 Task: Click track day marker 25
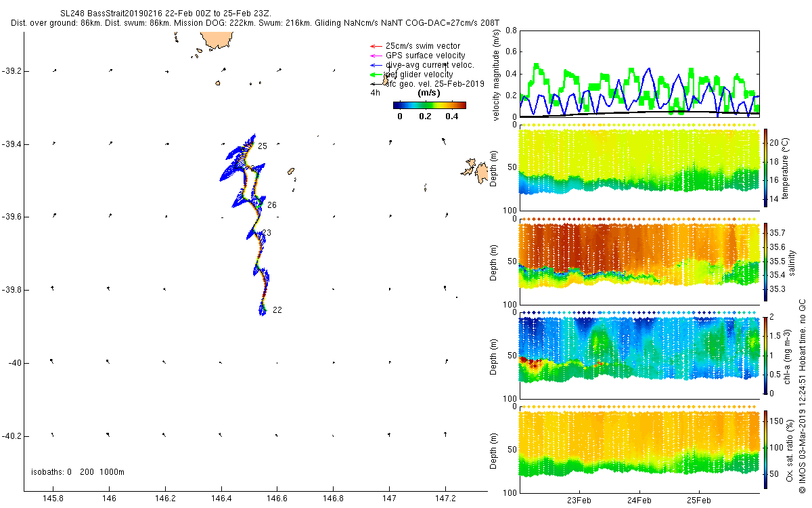tap(263, 146)
